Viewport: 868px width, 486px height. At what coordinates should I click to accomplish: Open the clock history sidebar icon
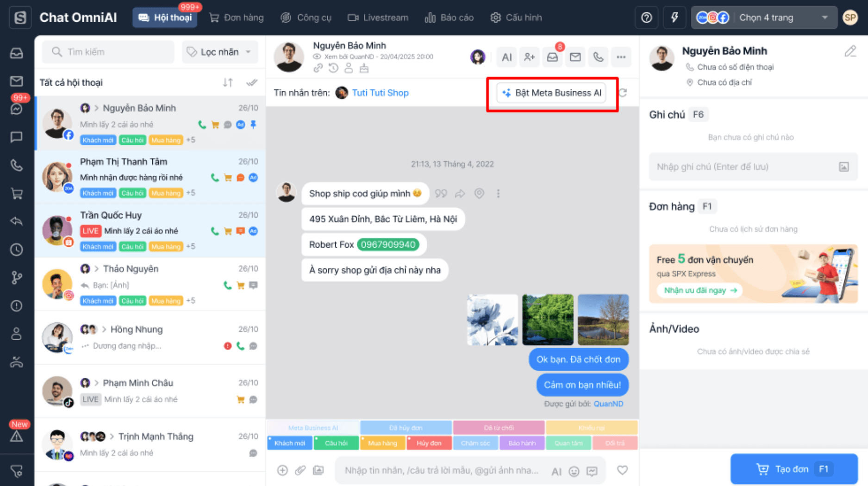17,249
